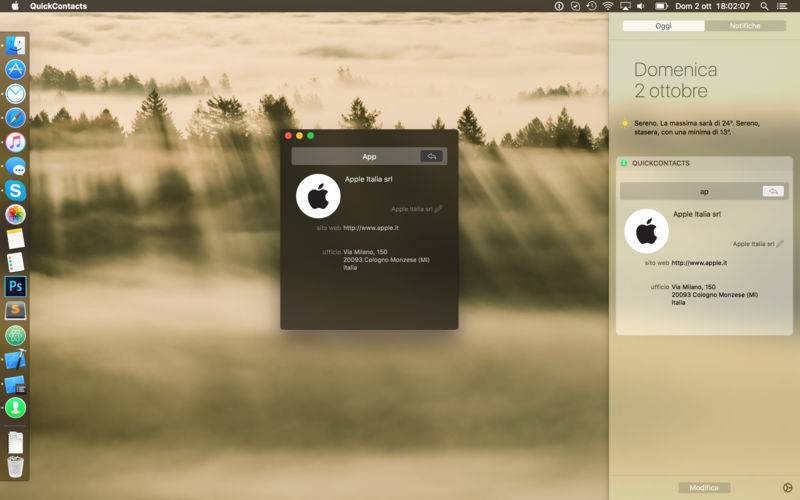Open the Wi-Fi status menu
The width and height of the screenshot is (800, 500).
[x=608, y=6]
